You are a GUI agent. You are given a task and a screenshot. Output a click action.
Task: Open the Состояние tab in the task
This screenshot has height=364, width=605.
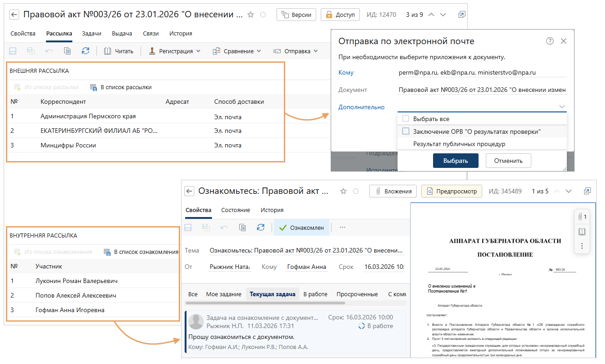pos(236,210)
